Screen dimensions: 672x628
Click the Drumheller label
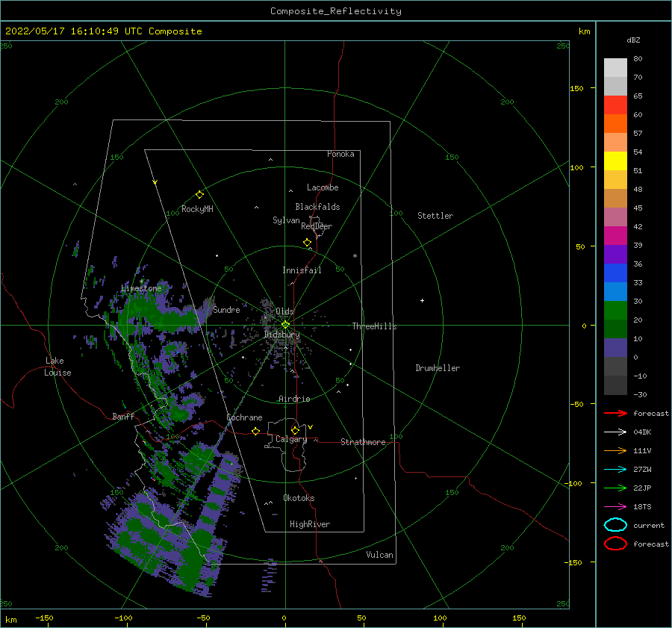(x=438, y=368)
